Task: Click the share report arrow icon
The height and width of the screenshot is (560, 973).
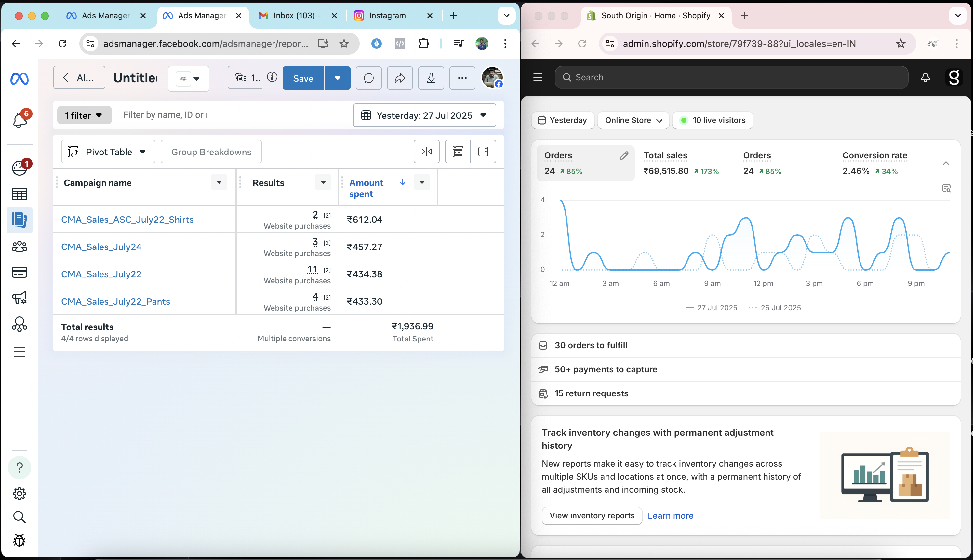Action: pos(400,78)
